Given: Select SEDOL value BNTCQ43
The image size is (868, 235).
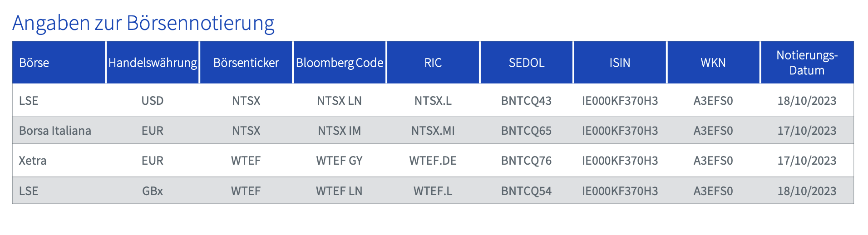Looking at the screenshot, I should (x=527, y=101).
